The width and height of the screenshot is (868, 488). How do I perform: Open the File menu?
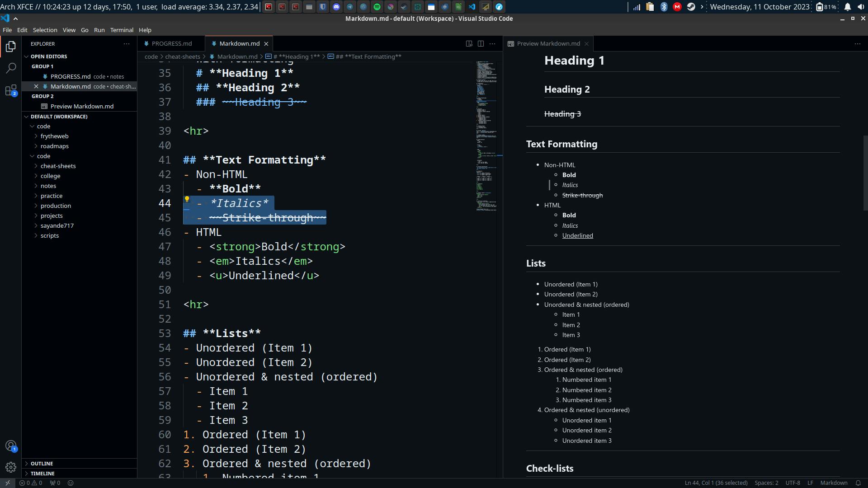pos(7,30)
